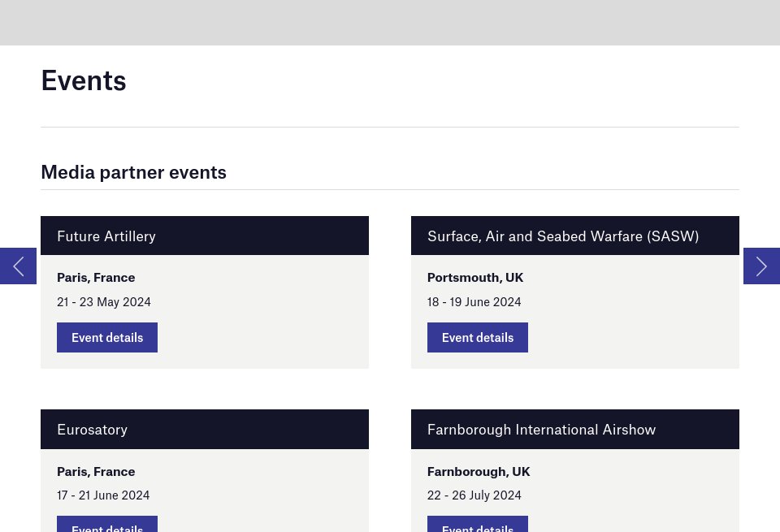780x532 pixels.
Task: Click the Eurosatory card header
Action: [93, 430]
